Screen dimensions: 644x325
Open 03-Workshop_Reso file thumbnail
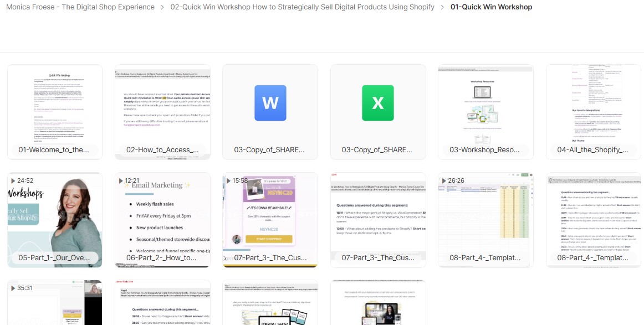click(485, 112)
